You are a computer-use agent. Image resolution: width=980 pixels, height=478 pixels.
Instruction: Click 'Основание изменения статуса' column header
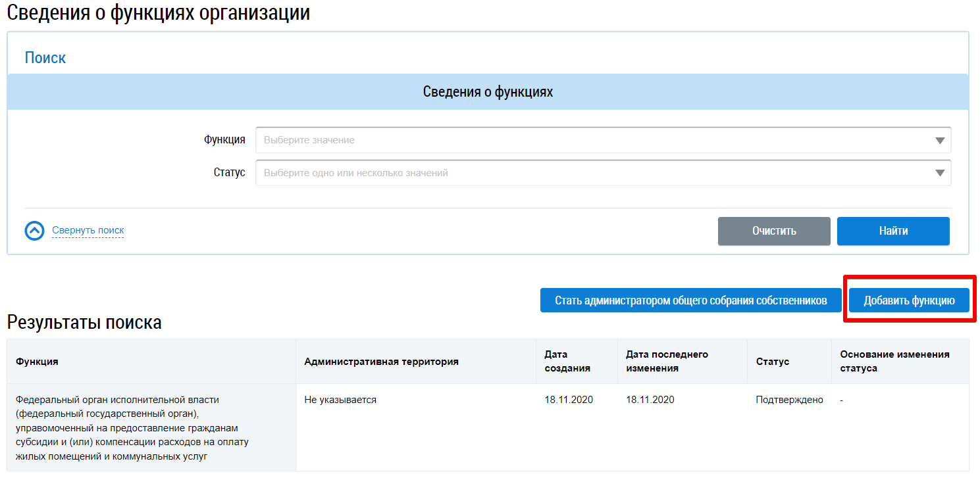click(x=894, y=362)
